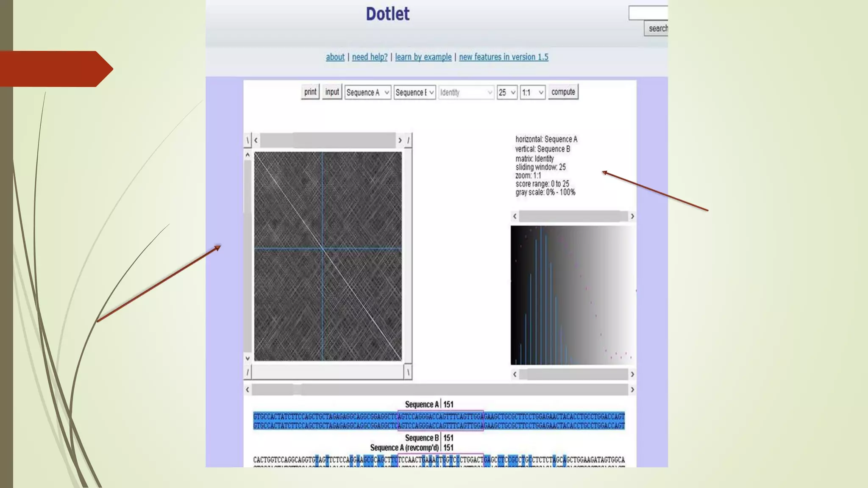Open the Identity matrix dropdown
Image resolution: width=868 pixels, height=488 pixels.
tap(466, 92)
